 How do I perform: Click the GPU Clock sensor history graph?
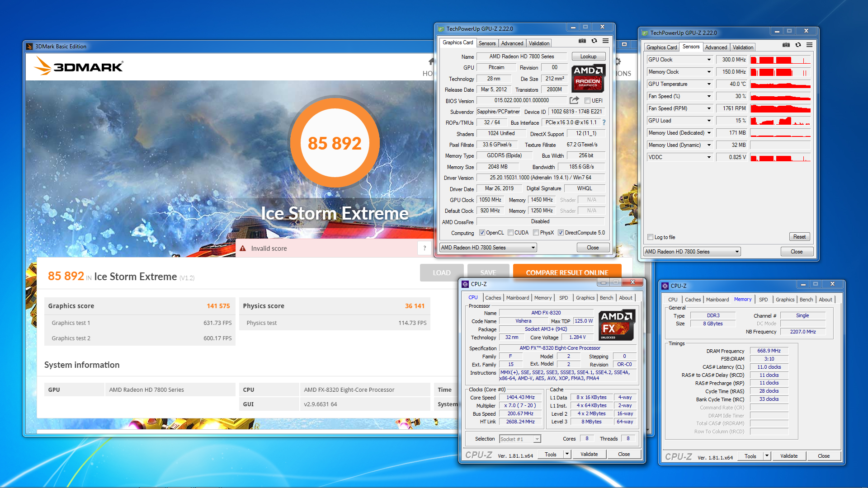point(780,60)
